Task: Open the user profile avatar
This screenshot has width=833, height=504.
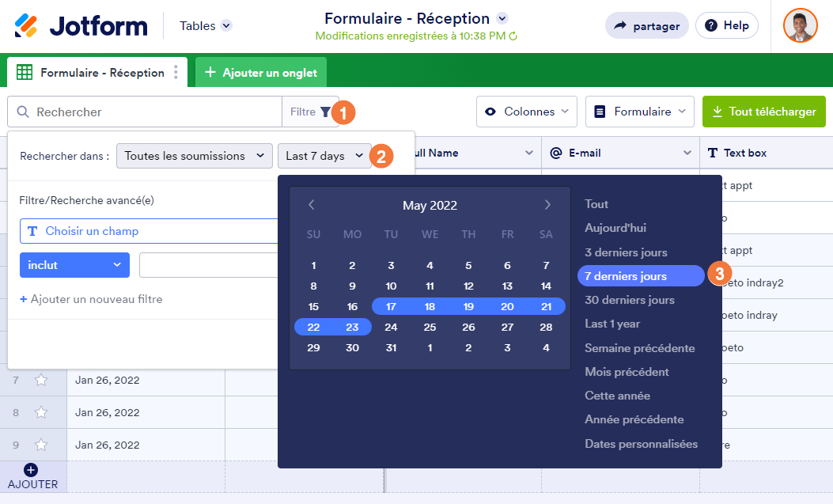Action: point(800,25)
